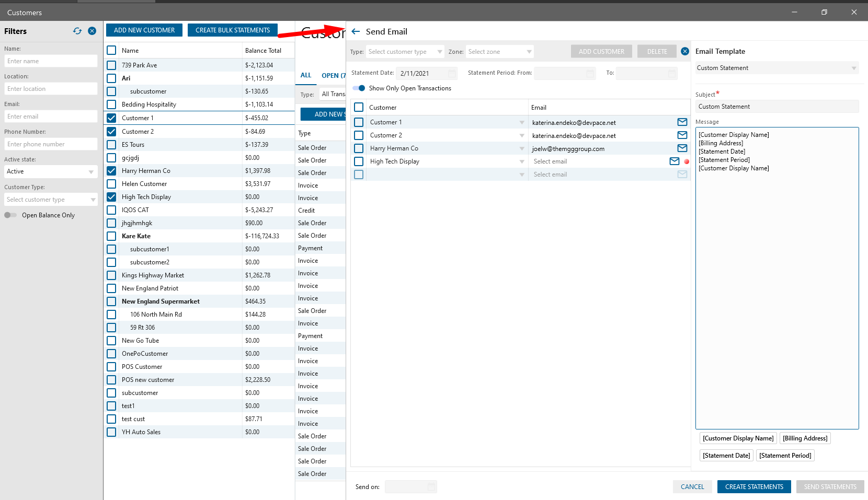Insert the [Billing Address] placeholder tag

coord(805,438)
